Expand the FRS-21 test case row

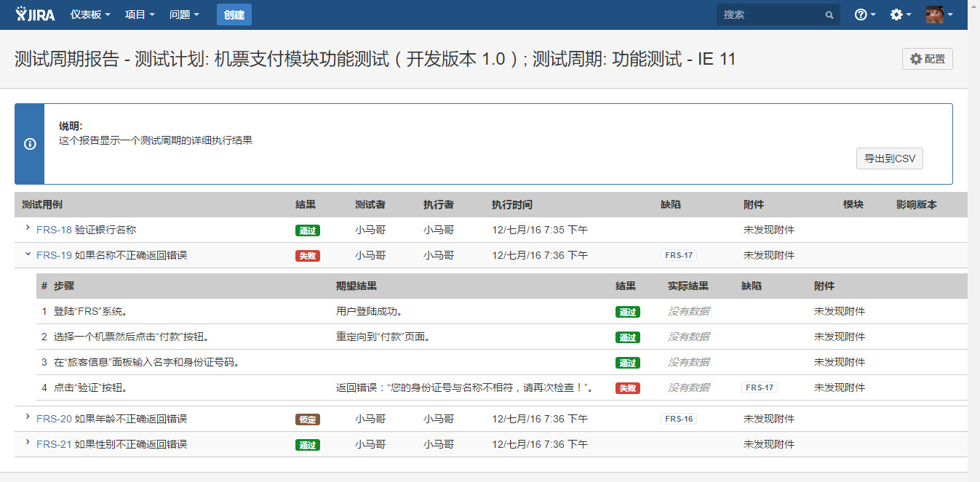(27, 443)
